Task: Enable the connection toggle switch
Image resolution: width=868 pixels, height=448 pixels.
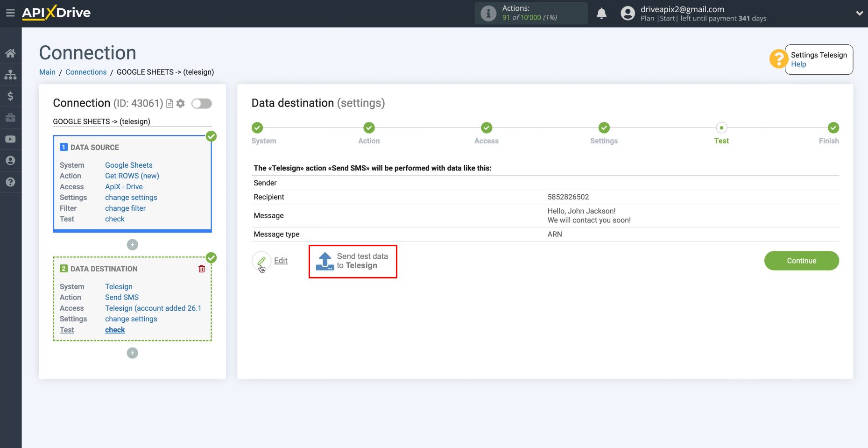Action: coord(202,103)
